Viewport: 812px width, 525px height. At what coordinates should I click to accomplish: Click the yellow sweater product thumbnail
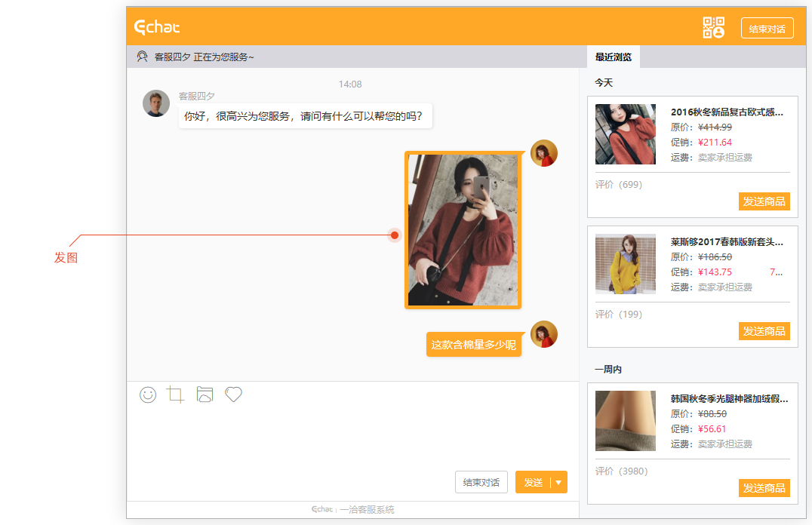tap(625, 264)
